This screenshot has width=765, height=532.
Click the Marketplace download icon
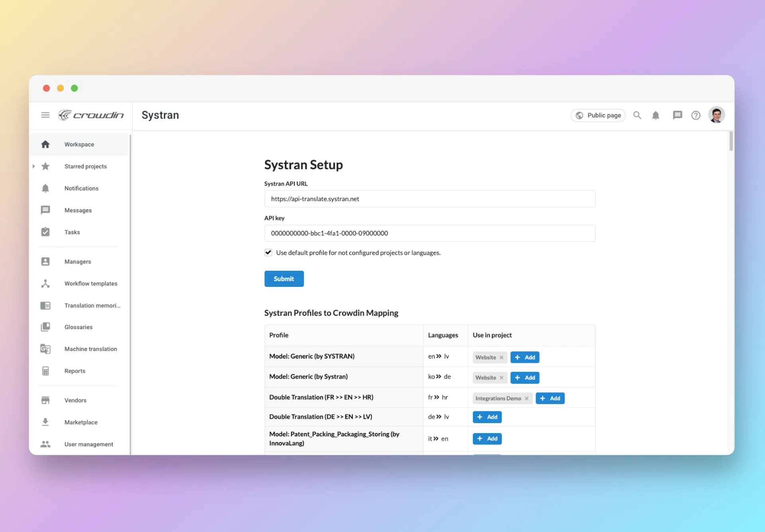tap(45, 422)
